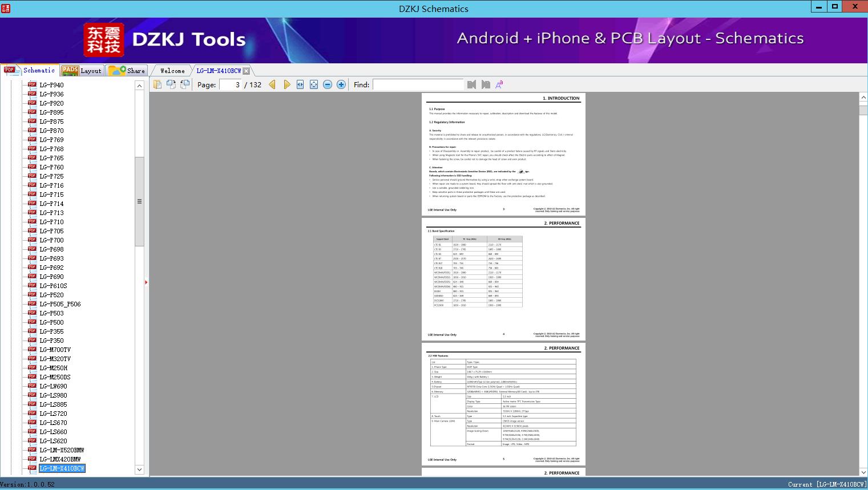Open the LG-M700TV schematic
The image size is (868, 490).
[x=55, y=350]
